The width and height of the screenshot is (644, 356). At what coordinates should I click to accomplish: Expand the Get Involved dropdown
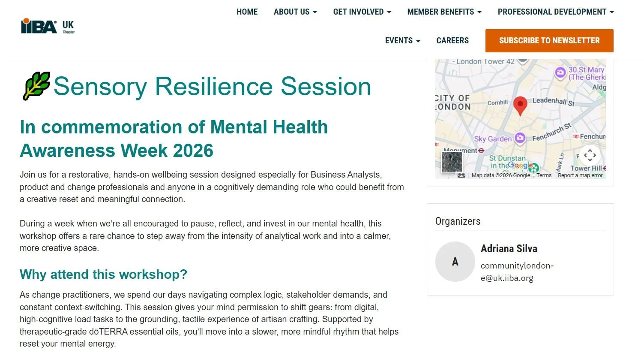pos(362,12)
